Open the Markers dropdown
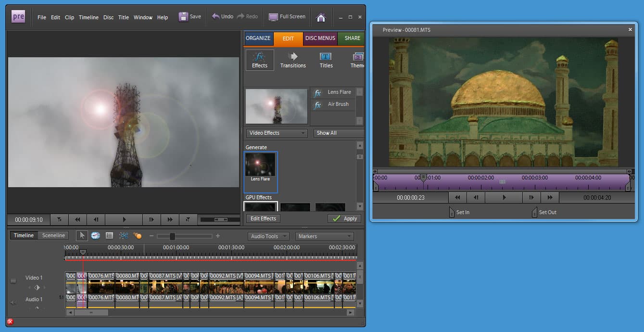Viewport: 644px width, 332px height. tap(324, 236)
